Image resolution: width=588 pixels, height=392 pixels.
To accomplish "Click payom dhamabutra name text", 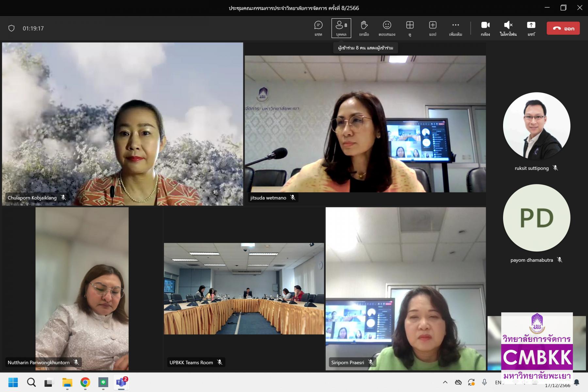I will coord(531,260).
